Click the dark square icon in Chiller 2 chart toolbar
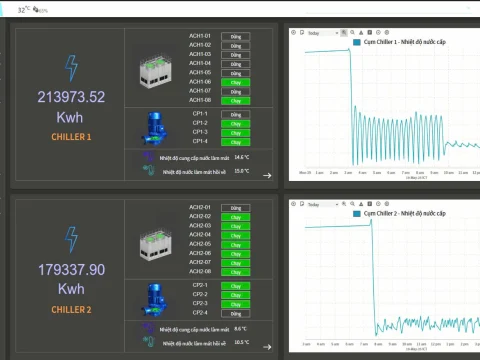The width and height of the screenshot is (480, 360). pyautogui.click(x=370, y=204)
